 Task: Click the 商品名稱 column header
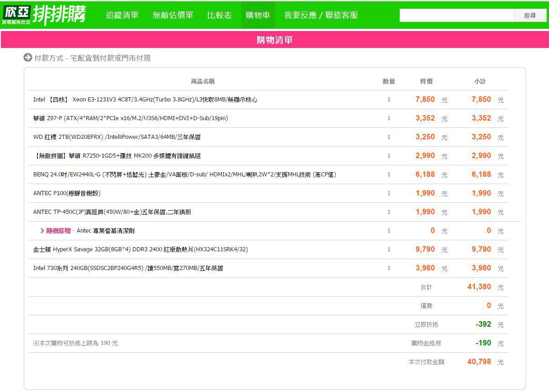pos(202,81)
